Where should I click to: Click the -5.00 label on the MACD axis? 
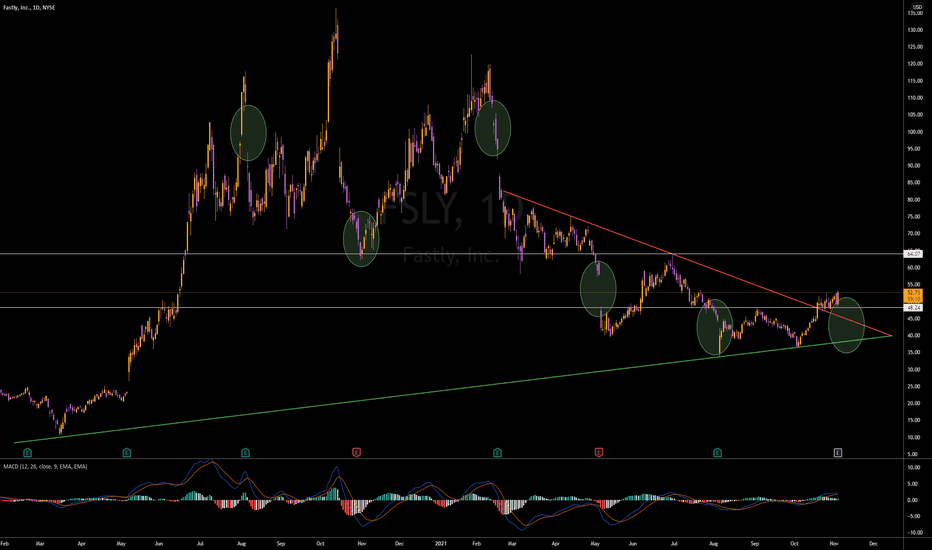coord(915,516)
